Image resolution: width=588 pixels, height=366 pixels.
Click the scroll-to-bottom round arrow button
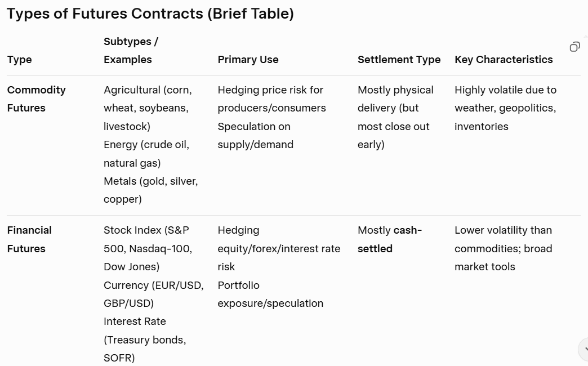click(x=585, y=349)
